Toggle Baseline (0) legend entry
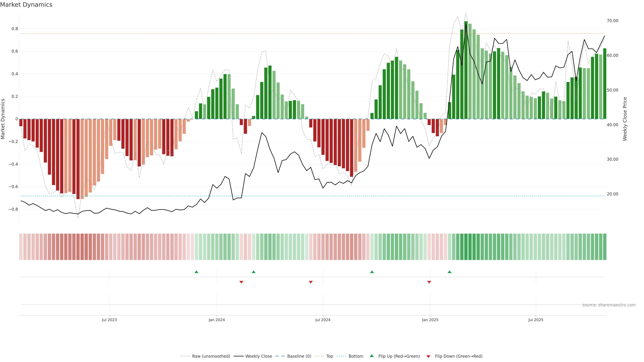Screen dimensions: 644x362 tap(299, 356)
